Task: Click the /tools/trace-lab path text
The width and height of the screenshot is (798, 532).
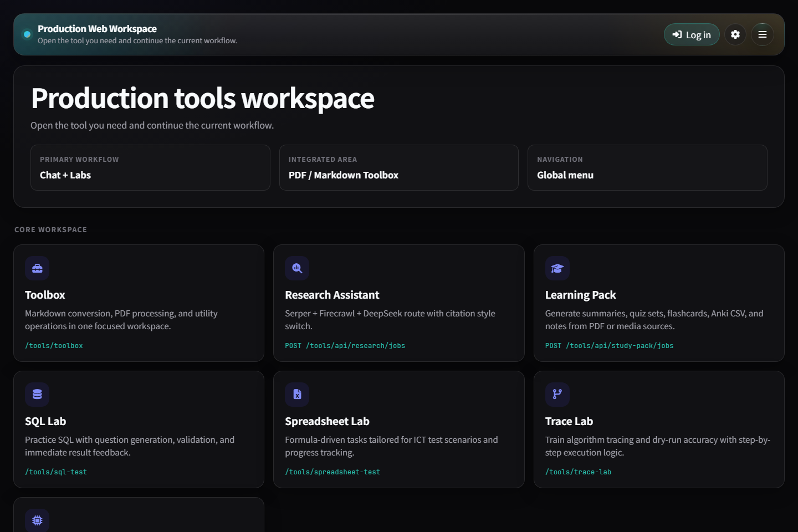Action: [x=579, y=472]
